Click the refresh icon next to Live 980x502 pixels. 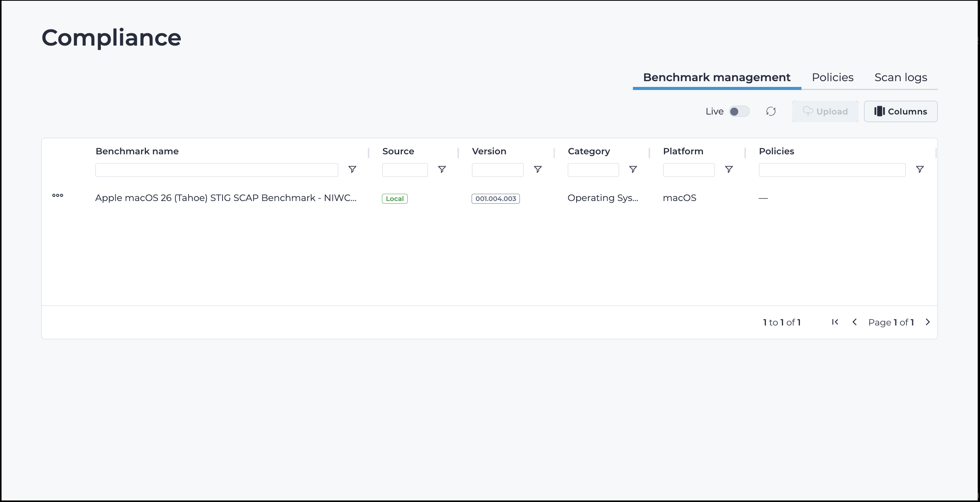point(771,111)
